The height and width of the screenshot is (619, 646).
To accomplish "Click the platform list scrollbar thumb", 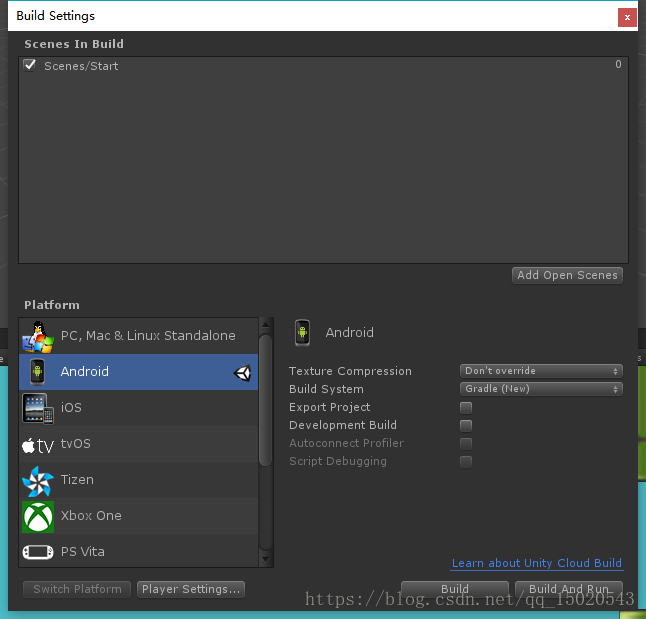I will coord(266,401).
